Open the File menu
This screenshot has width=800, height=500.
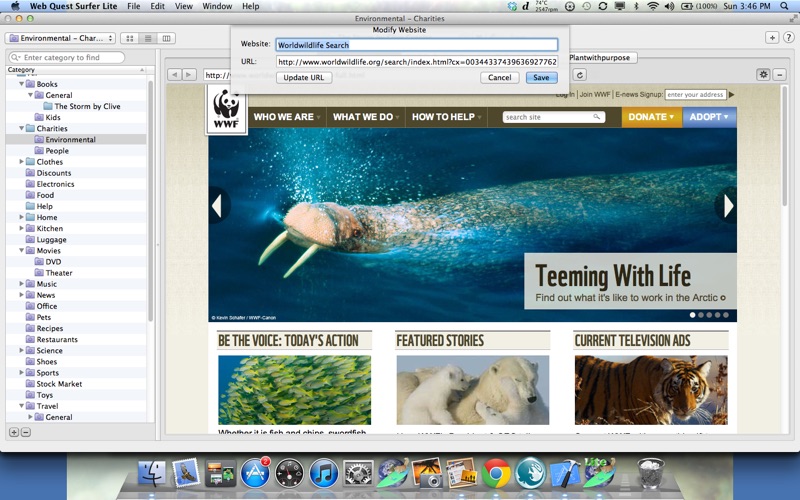[x=134, y=6]
